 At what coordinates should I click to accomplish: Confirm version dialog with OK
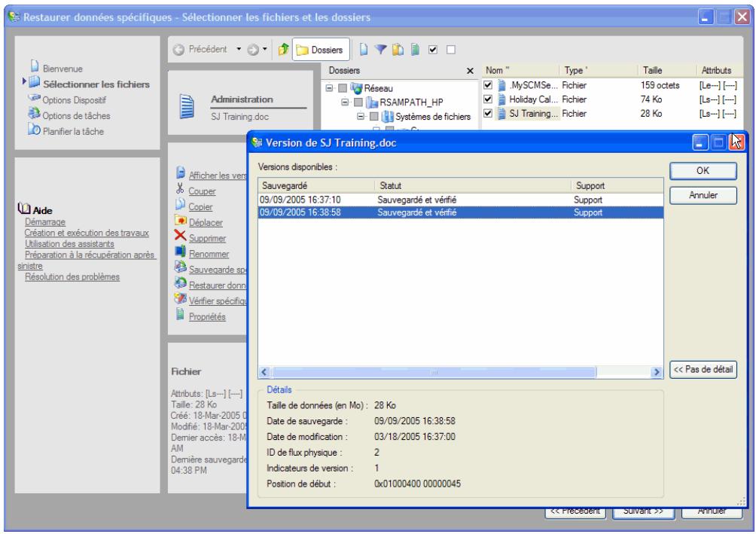(x=703, y=171)
